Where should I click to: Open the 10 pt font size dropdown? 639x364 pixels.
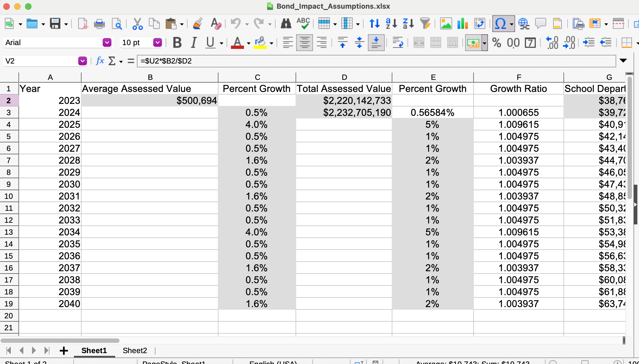click(x=158, y=43)
